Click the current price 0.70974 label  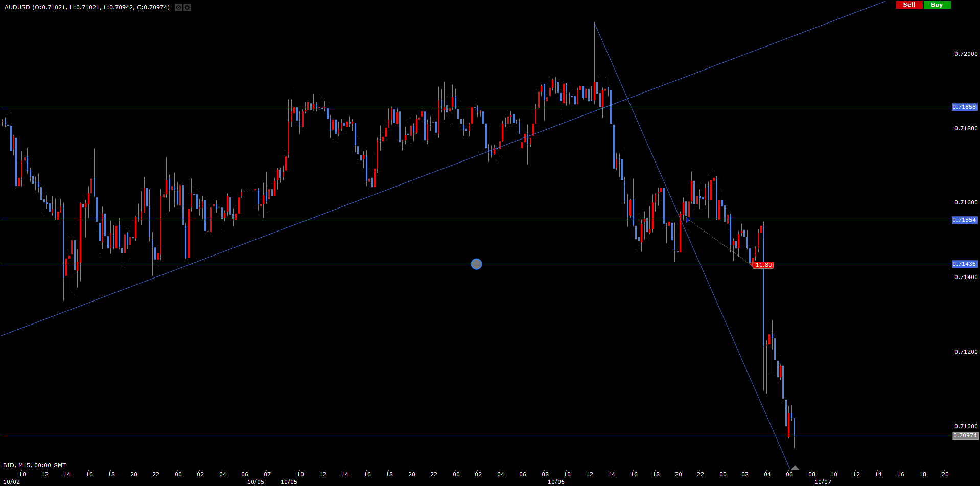click(x=965, y=436)
